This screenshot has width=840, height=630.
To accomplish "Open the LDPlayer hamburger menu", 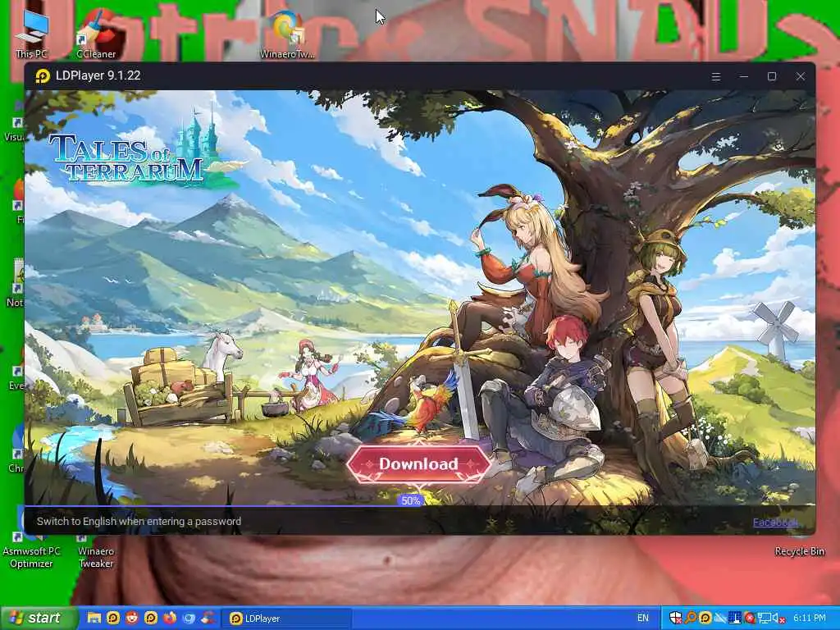I will click(715, 76).
